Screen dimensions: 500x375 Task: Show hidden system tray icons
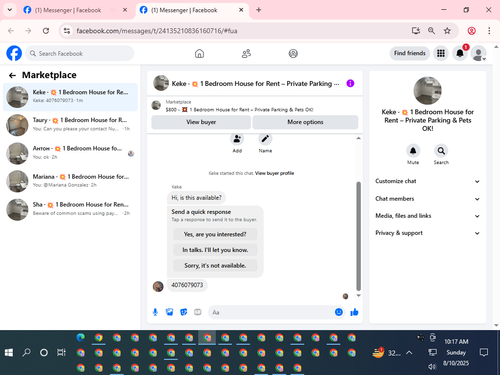pyautogui.click(x=409, y=353)
